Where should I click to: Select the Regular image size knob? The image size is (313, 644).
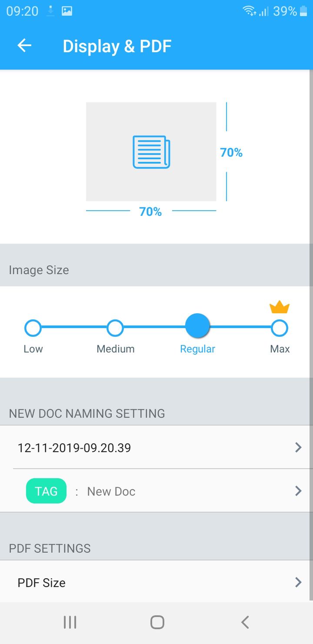[197, 326]
